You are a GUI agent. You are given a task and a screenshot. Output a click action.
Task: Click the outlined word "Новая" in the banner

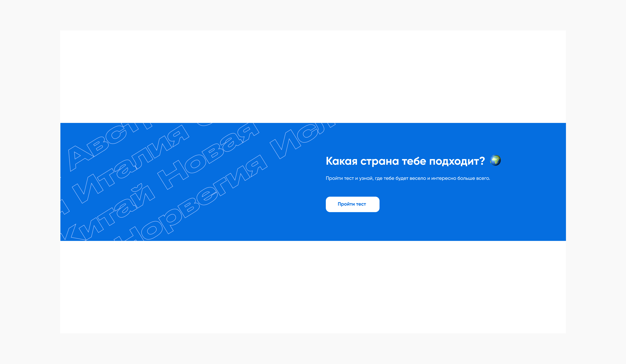tap(209, 156)
